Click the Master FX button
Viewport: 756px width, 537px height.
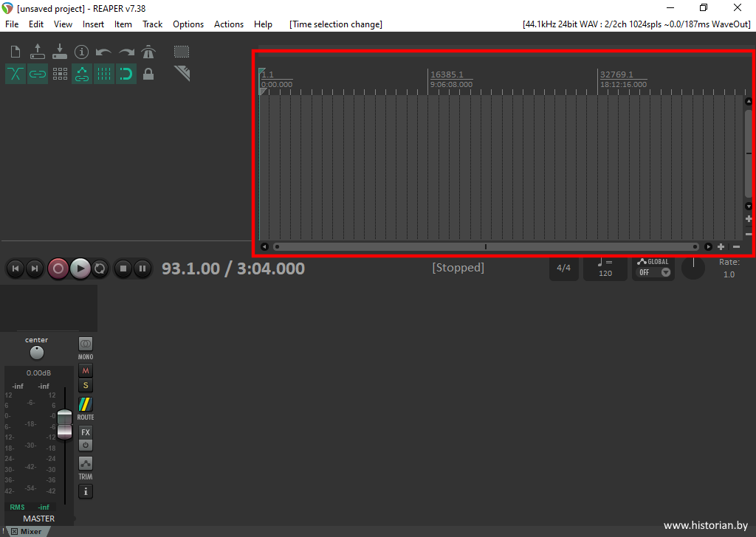tap(86, 432)
